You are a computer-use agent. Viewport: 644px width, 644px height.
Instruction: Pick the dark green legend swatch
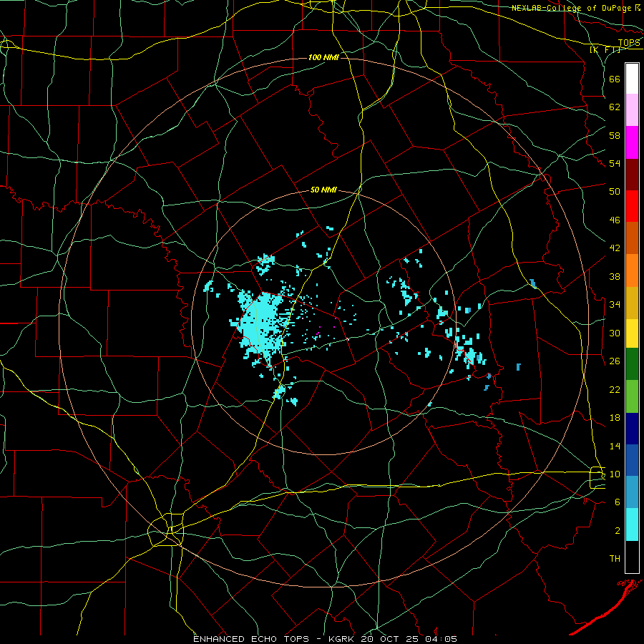point(632,364)
